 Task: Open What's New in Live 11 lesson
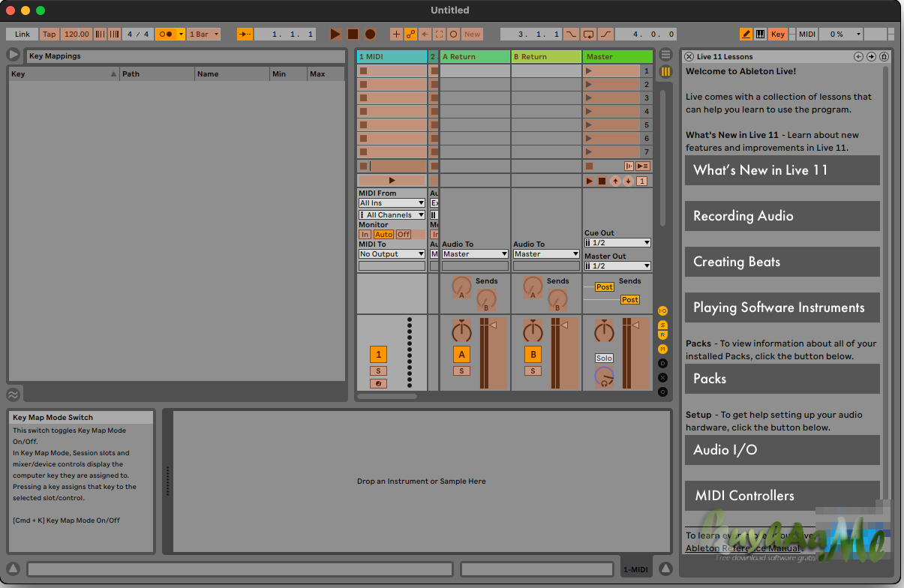coord(782,170)
